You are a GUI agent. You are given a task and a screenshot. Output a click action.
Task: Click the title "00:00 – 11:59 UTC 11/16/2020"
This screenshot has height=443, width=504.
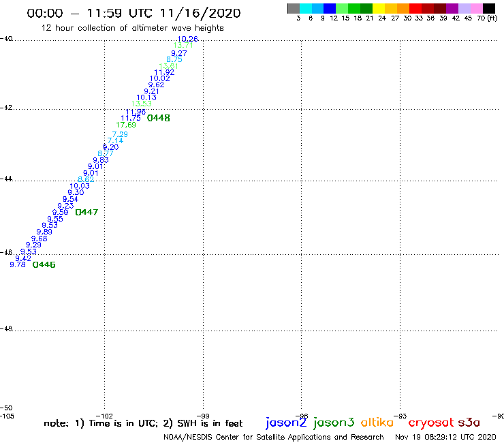click(133, 13)
